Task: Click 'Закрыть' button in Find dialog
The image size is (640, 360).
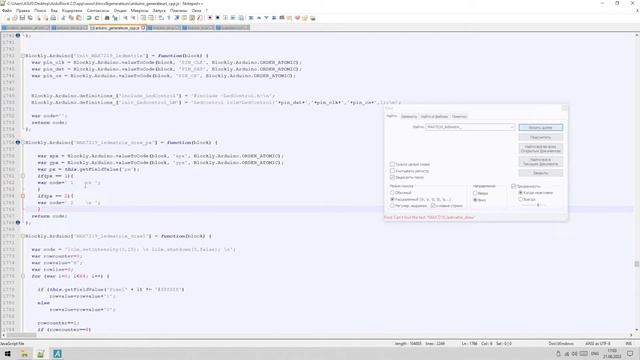Action: coord(540,173)
